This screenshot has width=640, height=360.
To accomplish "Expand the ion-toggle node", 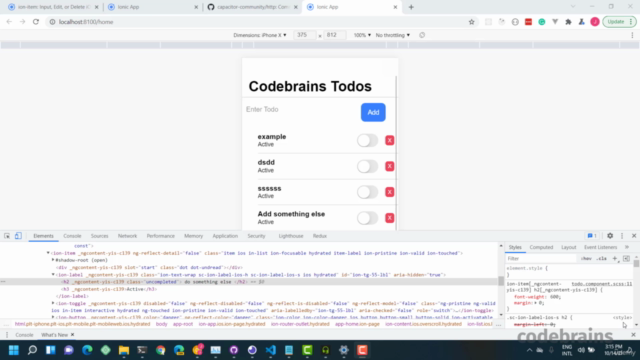I will (53, 303).
